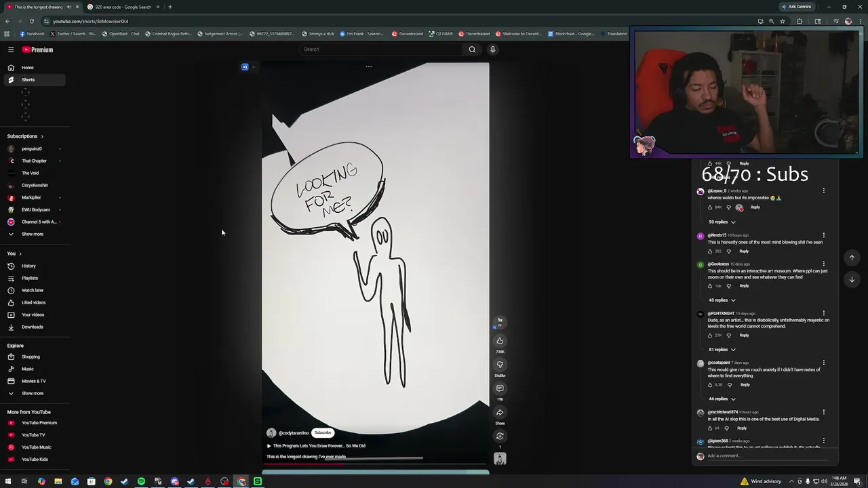
Task: Dislike the @costapaint comment
Action: 730,385
